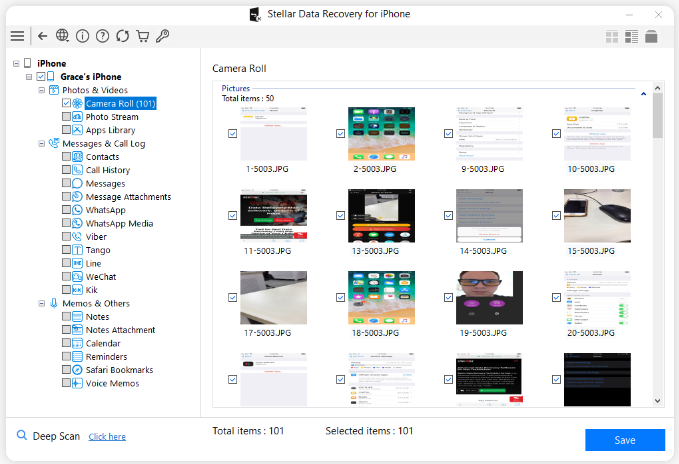Viewport: 679px width, 464px height.
Task: Click the WhatsApp Media icon
Action: click(78, 223)
